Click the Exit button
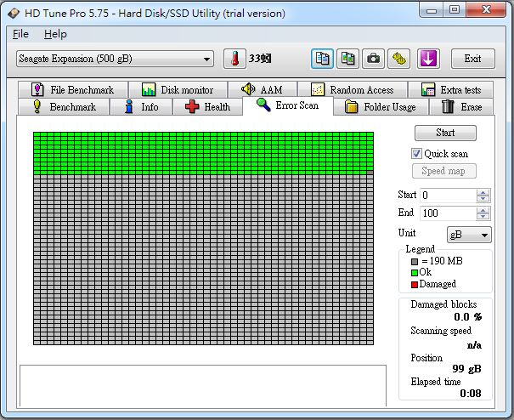The image size is (514, 420). (472, 59)
